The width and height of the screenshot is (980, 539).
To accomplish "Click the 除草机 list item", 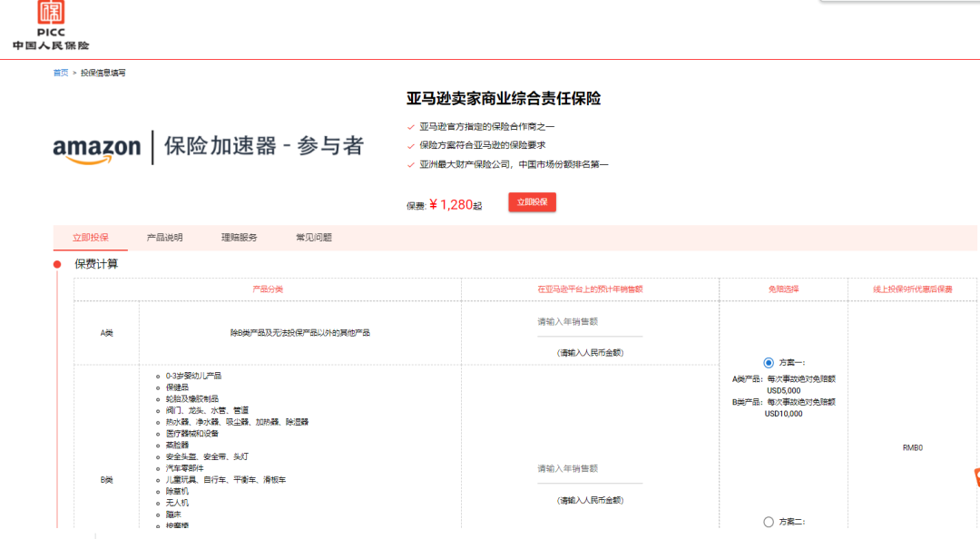I will pyautogui.click(x=177, y=492).
